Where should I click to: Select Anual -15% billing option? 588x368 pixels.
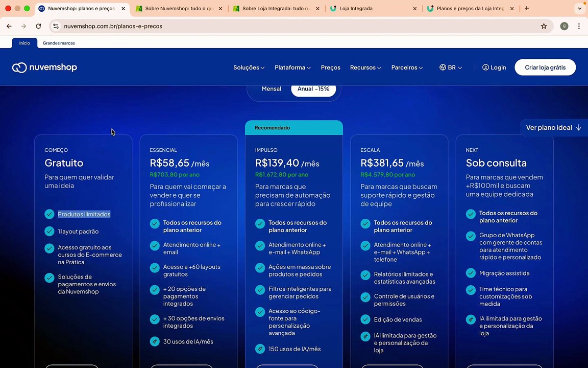coord(313,89)
